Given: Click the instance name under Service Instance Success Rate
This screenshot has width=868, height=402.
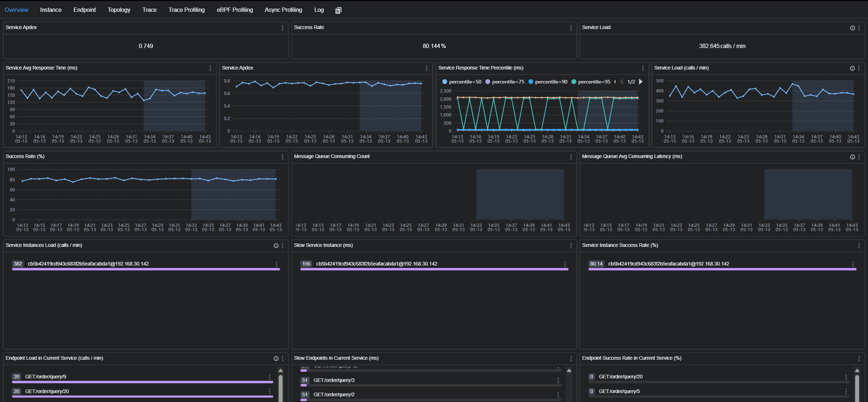Looking at the screenshot, I should 668,264.
